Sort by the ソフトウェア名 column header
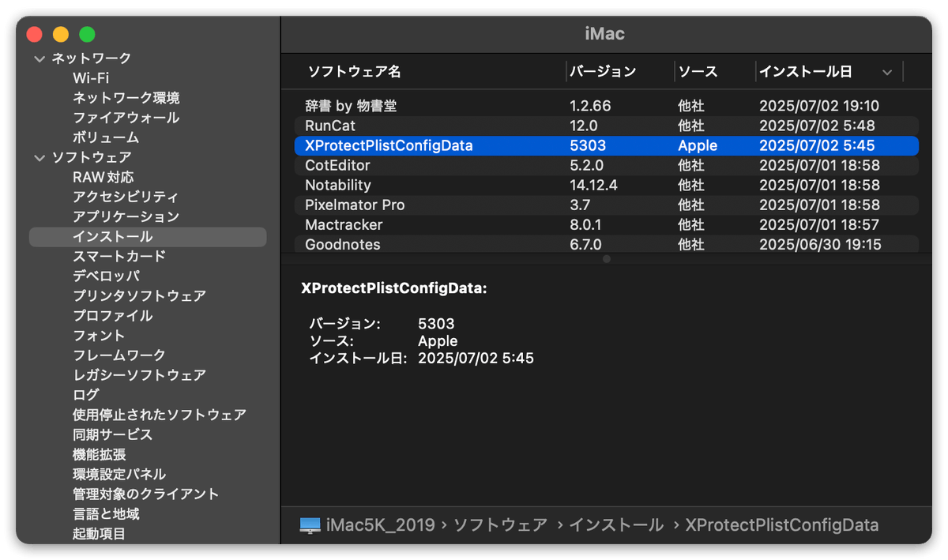This screenshot has width=948, height=560. click(355, 72)
